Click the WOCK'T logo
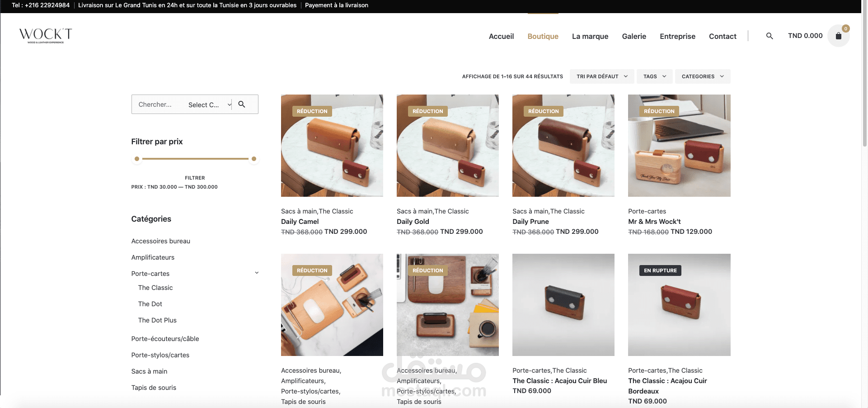This screenshot has width=868, height=408. click(x=46, y=35)
